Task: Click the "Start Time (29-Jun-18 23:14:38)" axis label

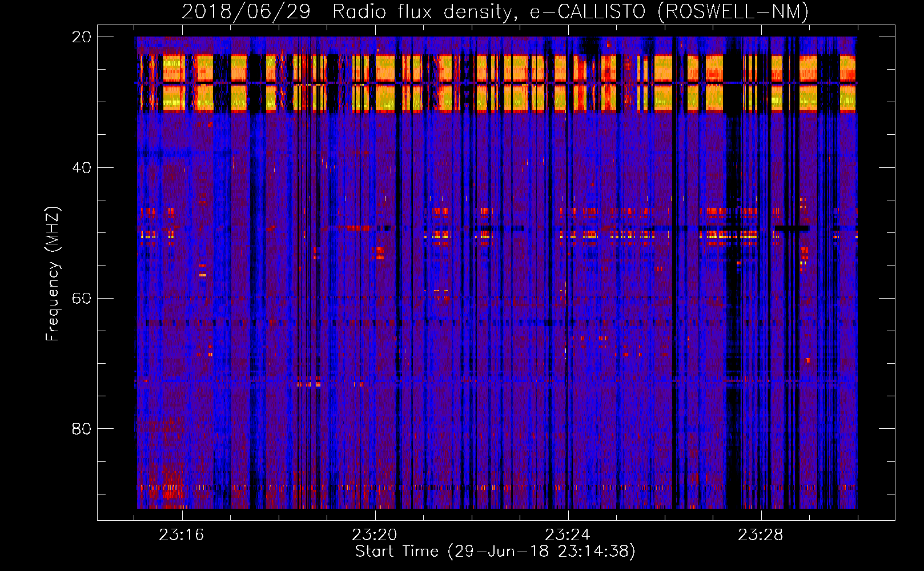Action: (495, 552)
